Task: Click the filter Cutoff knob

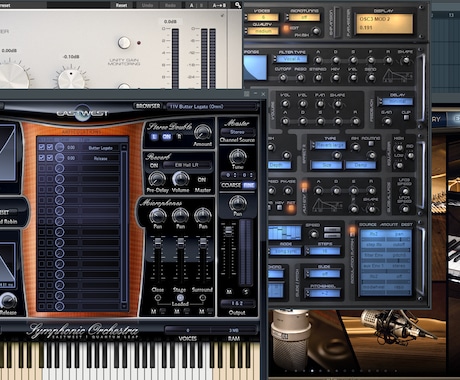Action: tap(283, 78)
